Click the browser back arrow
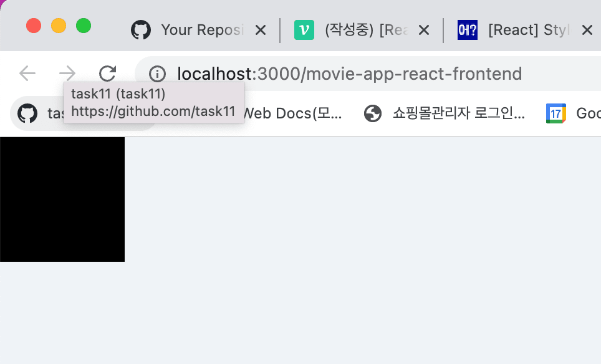 tap(27, 73)
